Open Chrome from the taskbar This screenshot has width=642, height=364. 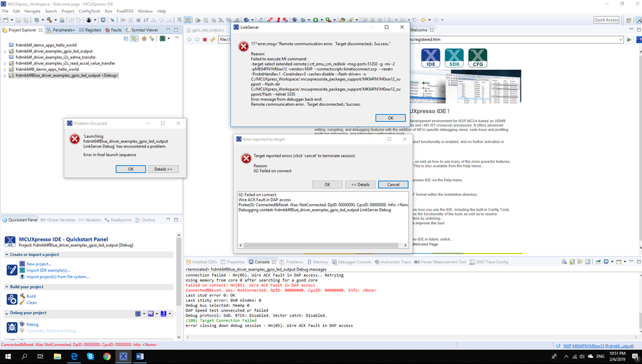(107, 357)
